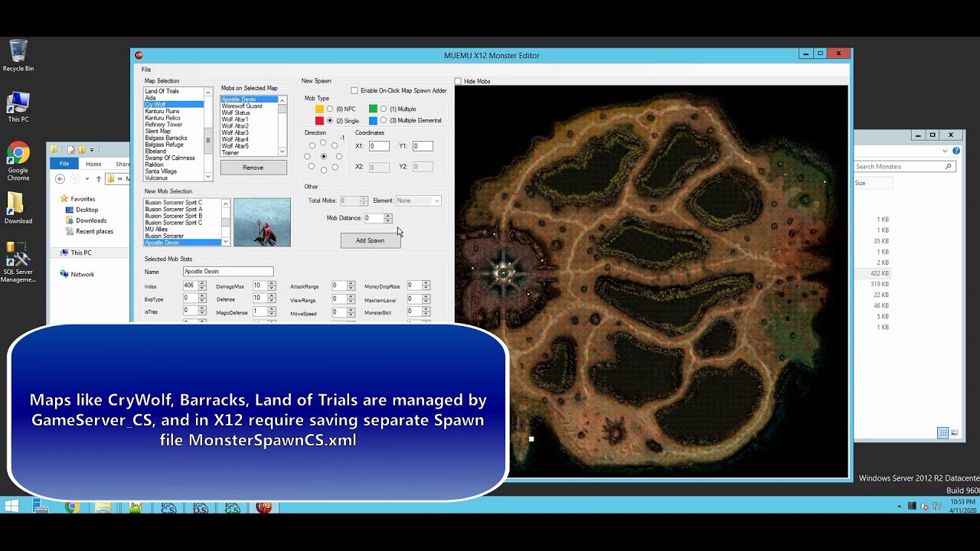Open the This PC desktop icon
980x551 pixels.
coord(18,107)
